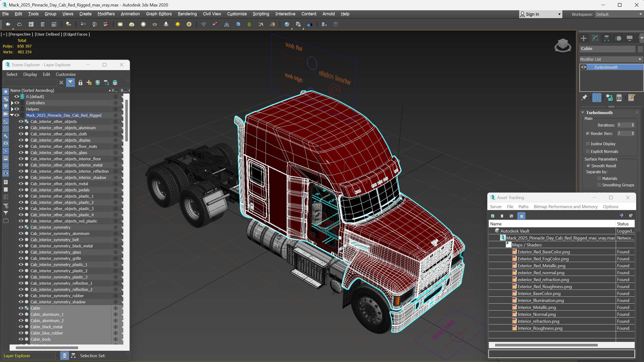Open the Graph Editors menu
This screenshot has height=362, width=644.
159,14
